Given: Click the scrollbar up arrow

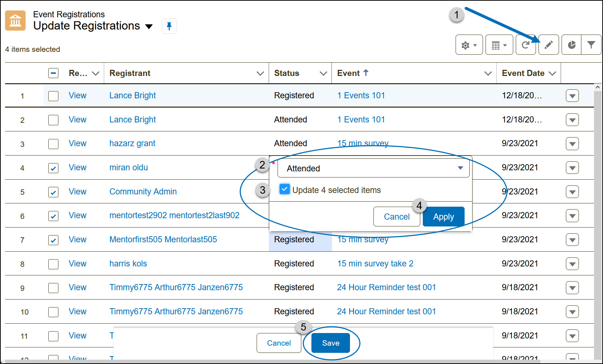Looking at the screenshot, I should (598, 87).
